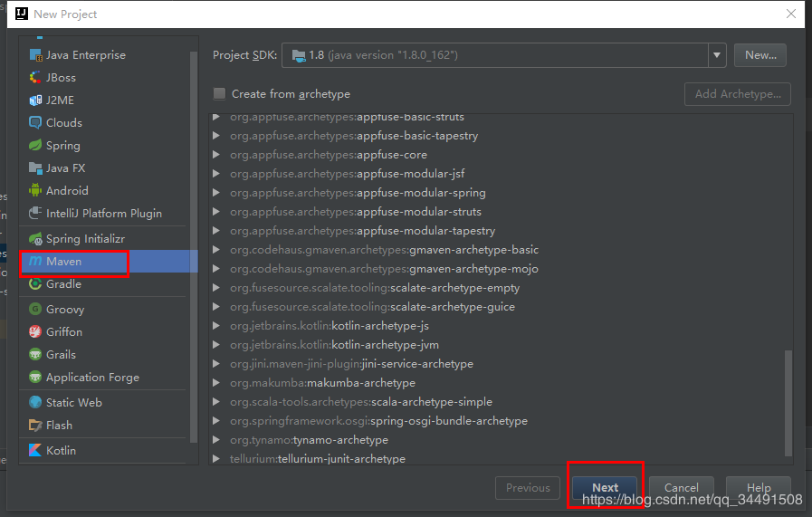Expand appfuse-basic-tapestry archetype node
The height and width of the screenshot is (517, 812).
pos(216,136)
